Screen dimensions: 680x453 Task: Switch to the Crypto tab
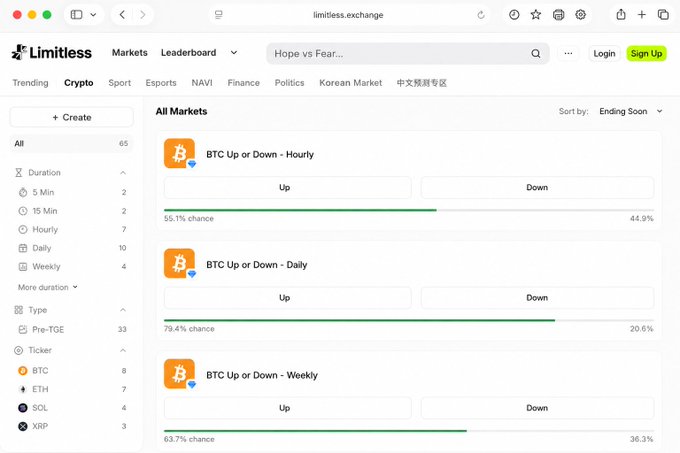coord(78,83)
